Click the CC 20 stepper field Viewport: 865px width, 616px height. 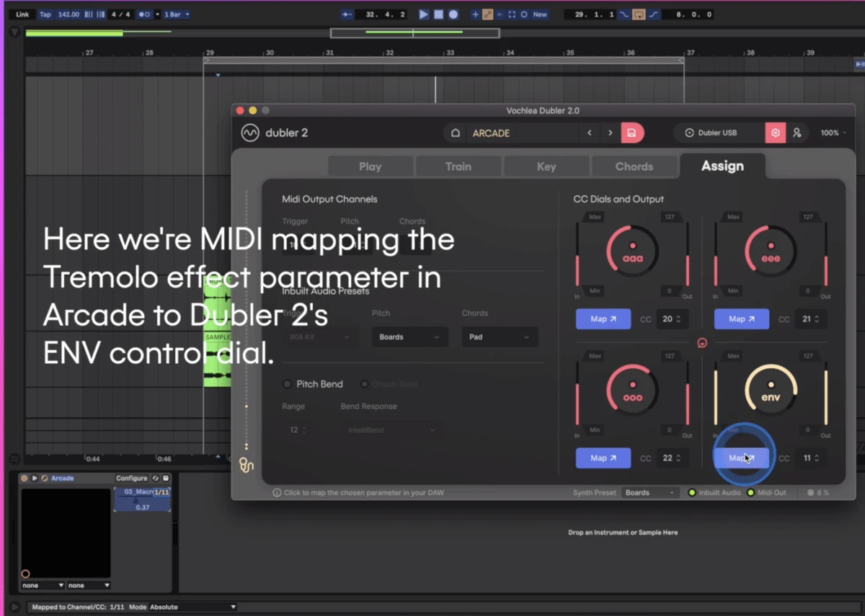pos(671,319)
